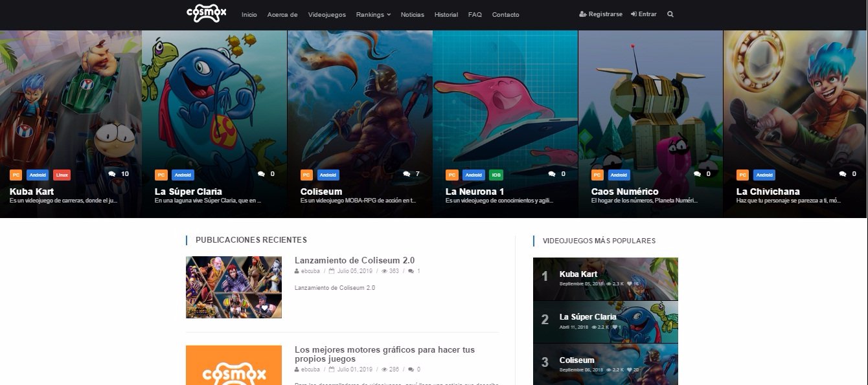This screenshot has height=385, width=868.
Task: Select the Linux tag on Kuba Kart
Action: pyautogui.click(x=62, y=175)
